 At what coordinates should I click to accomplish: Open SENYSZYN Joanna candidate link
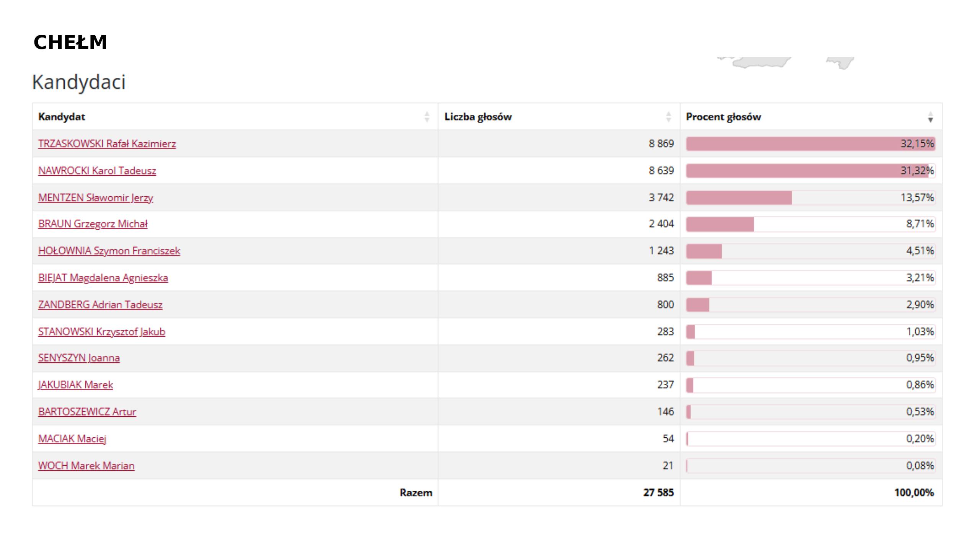(79, 358)
